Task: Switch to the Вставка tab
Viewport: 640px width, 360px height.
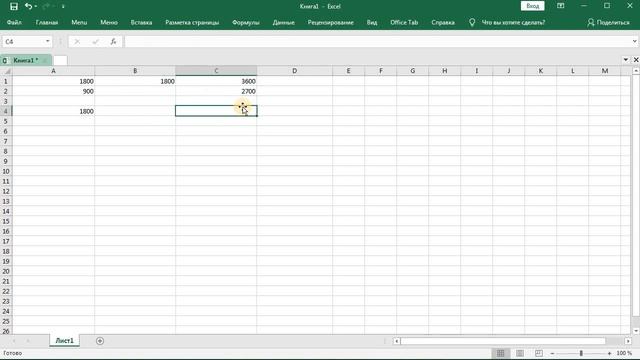Action: pyautogui.click(x=141, y=22)
